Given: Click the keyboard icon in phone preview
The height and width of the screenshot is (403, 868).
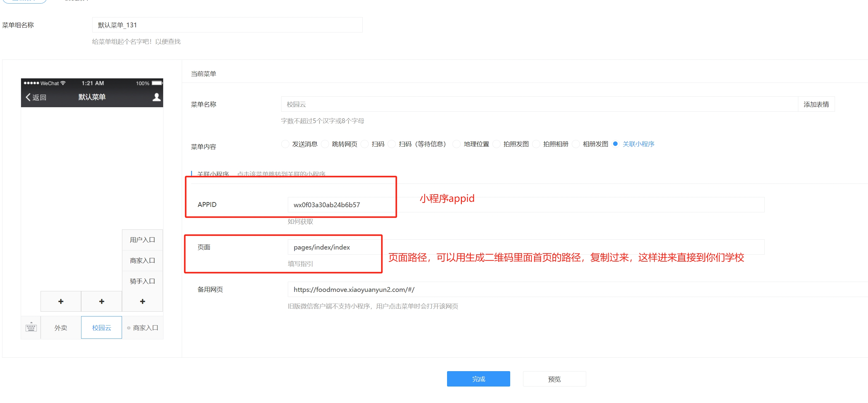Looking at the screenshot, I should point(31,327).
